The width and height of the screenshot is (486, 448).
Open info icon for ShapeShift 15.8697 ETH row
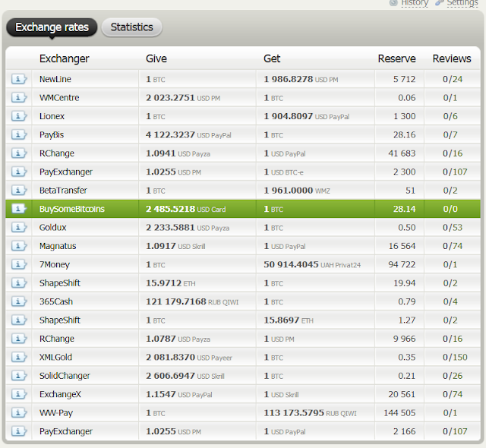pos(19,320)
